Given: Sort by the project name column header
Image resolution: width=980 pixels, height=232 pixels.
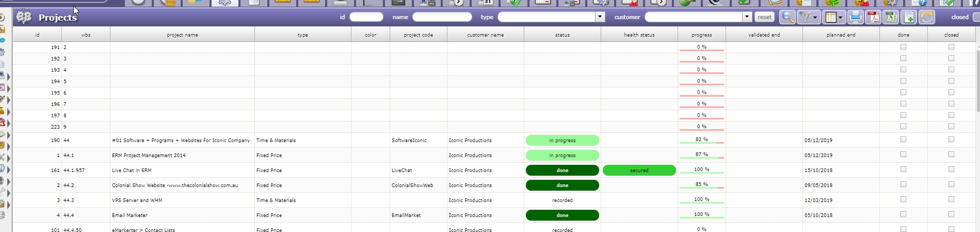Looking at the screenshot, I should pos(182,35).
